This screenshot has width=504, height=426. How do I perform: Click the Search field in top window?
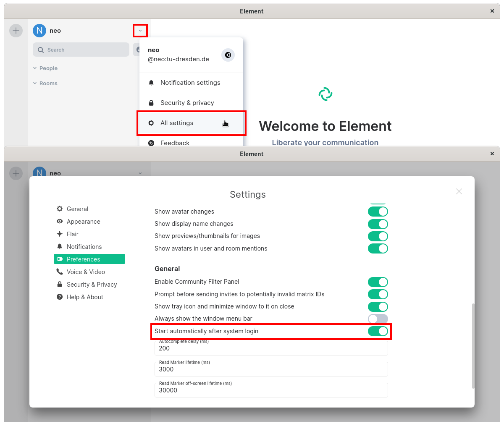tap(81, 50)
